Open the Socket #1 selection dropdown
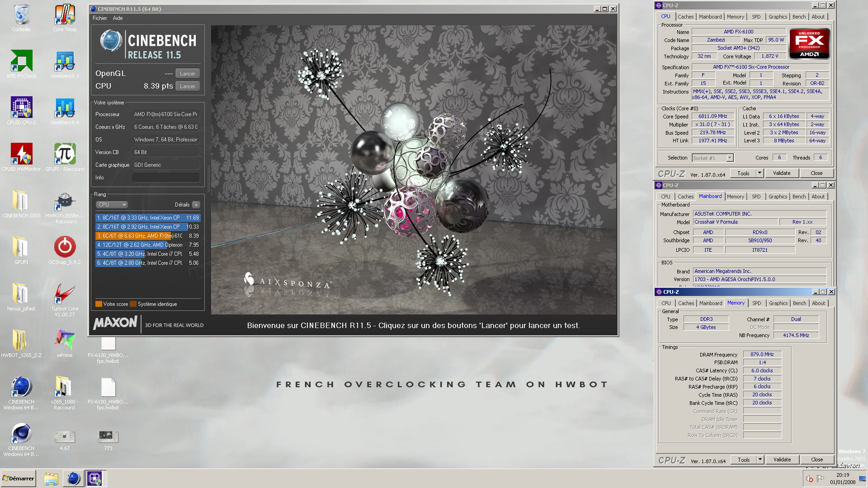 point(712,158)
